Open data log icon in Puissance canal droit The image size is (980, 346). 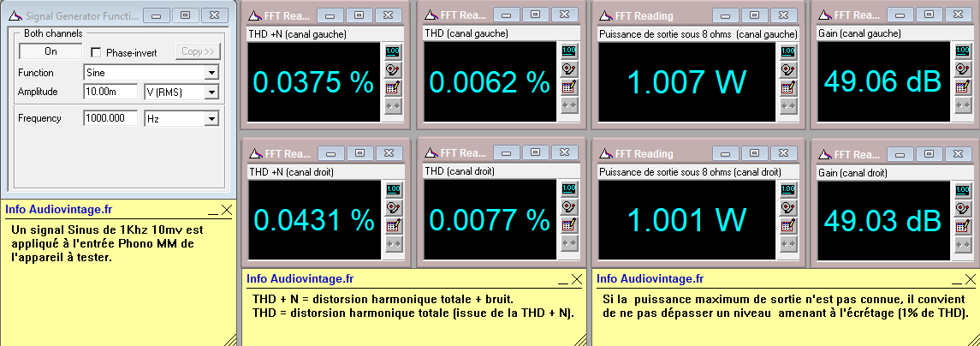pyautogui.click(x=787, y=225)
